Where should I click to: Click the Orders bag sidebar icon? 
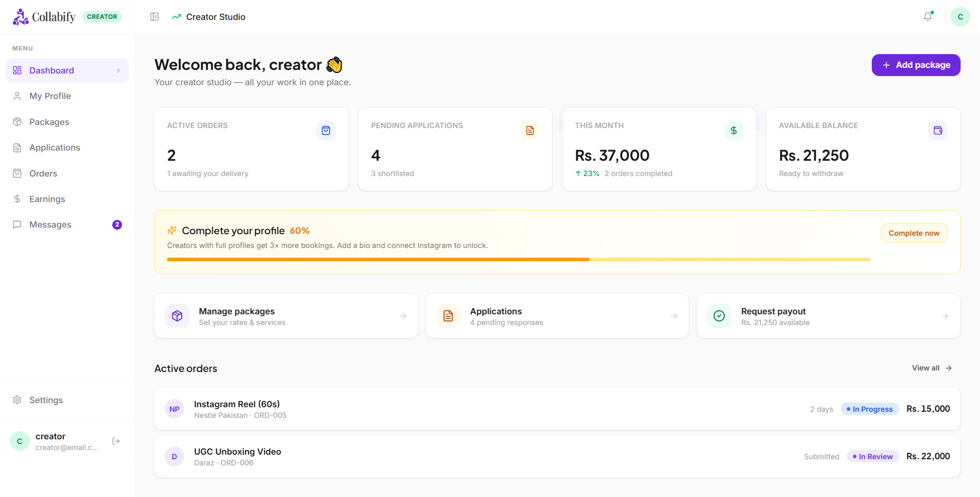[17, 173]
